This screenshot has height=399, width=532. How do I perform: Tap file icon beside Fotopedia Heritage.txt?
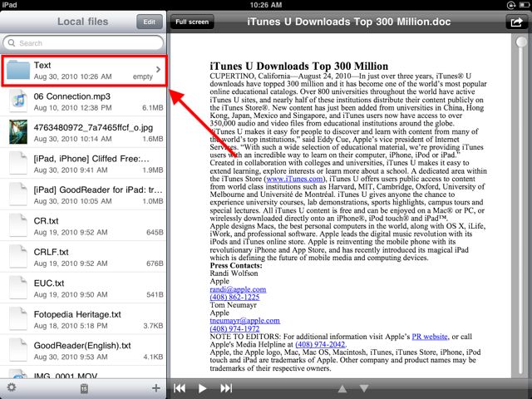pos(18,319)
